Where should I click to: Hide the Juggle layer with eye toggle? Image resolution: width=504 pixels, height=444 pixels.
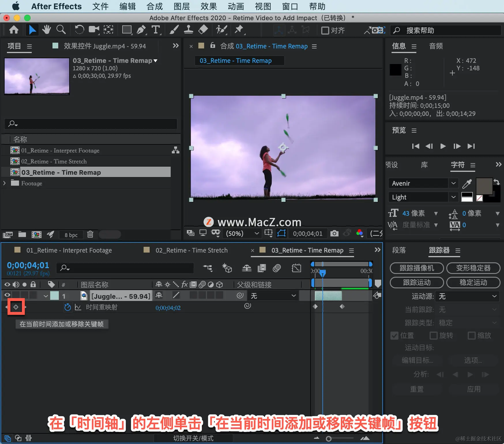pos(7,295)
